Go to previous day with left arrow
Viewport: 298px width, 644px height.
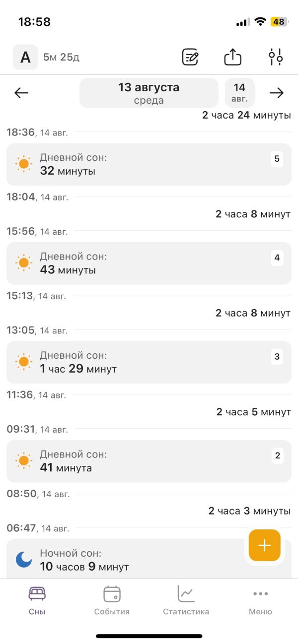[21, 93]
